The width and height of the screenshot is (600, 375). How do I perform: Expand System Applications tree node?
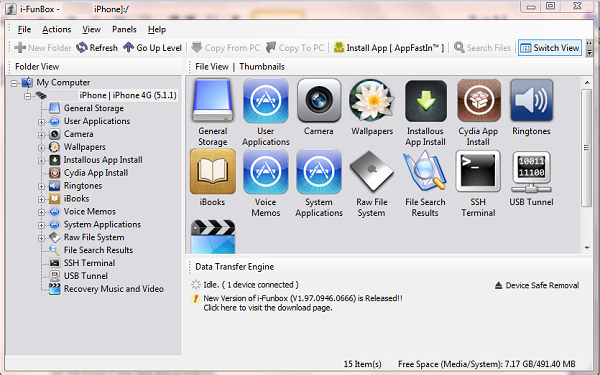coord(41,225)
